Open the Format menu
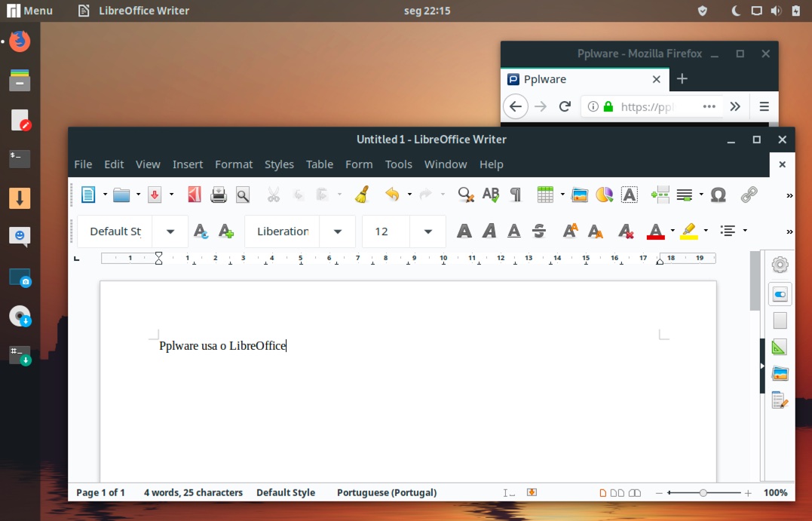The height and width of the screenshot is (521, 812). click(x=234, y=164)
